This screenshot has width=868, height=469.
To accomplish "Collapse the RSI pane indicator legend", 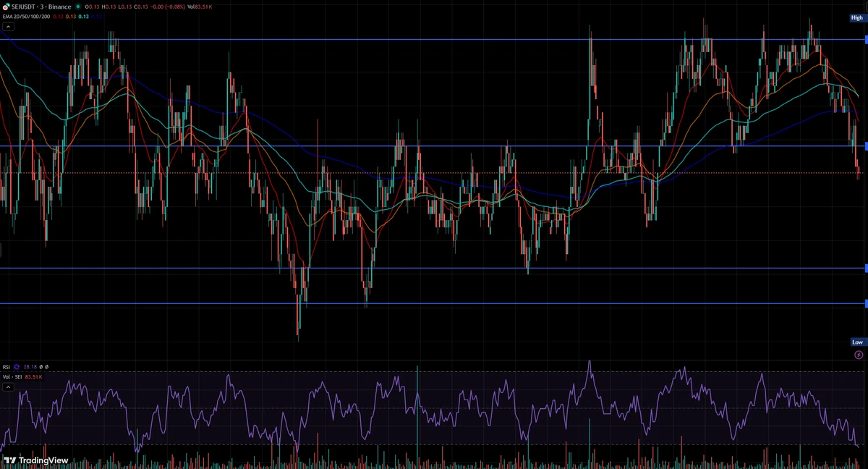I will pyautogui.click(x=8, y=387).
